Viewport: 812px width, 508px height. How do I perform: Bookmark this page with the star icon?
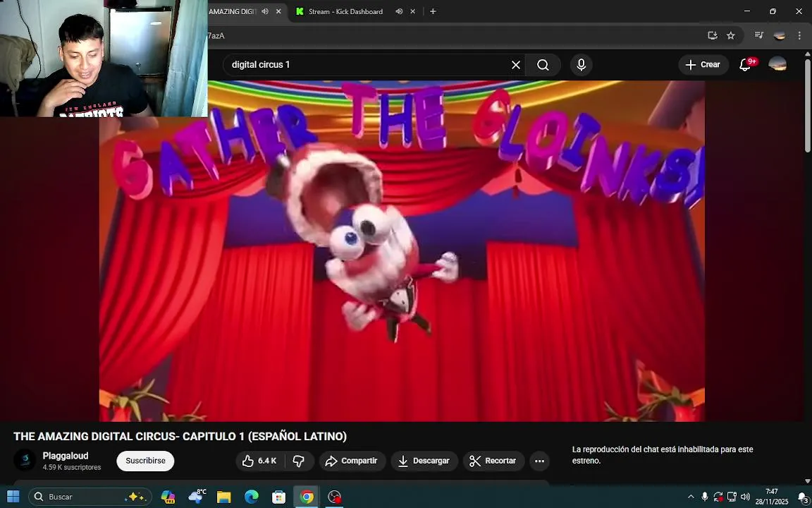point(731,35)
